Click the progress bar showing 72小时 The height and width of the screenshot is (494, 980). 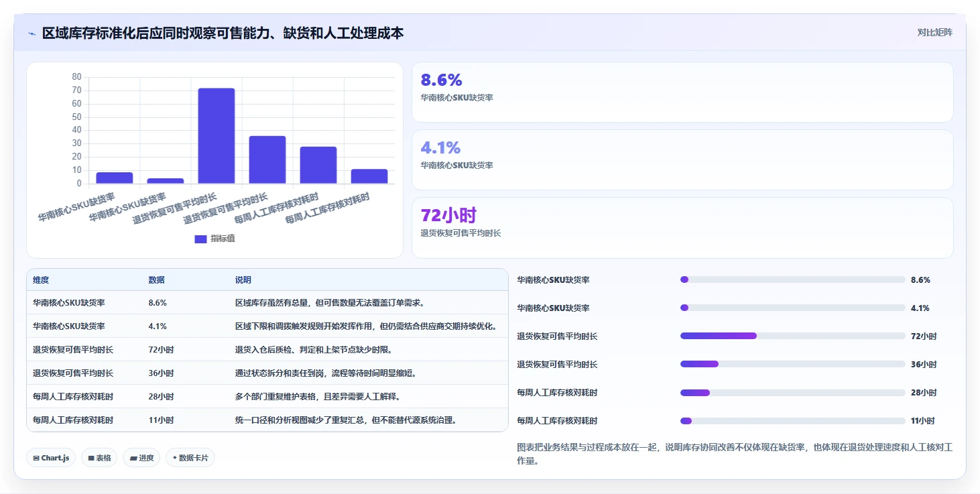coord(793,336)
